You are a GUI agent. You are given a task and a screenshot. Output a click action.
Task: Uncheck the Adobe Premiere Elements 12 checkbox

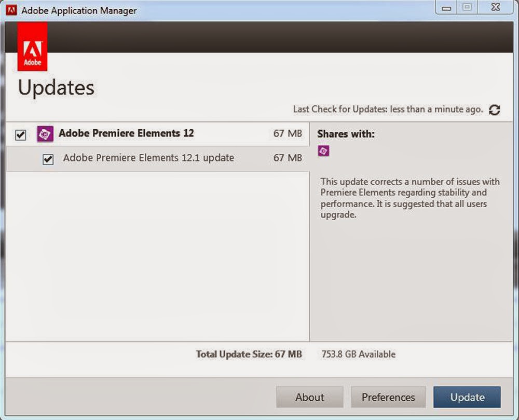21,134
